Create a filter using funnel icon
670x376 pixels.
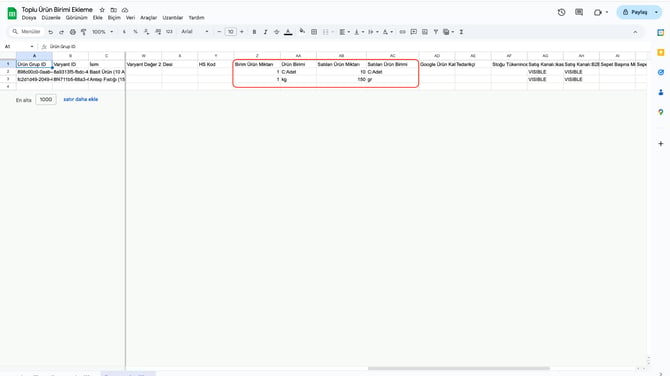[435, 32]
